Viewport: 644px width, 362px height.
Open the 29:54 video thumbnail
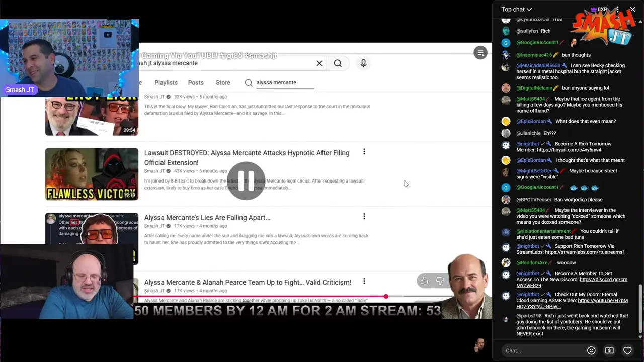click(x=92, y=116)
